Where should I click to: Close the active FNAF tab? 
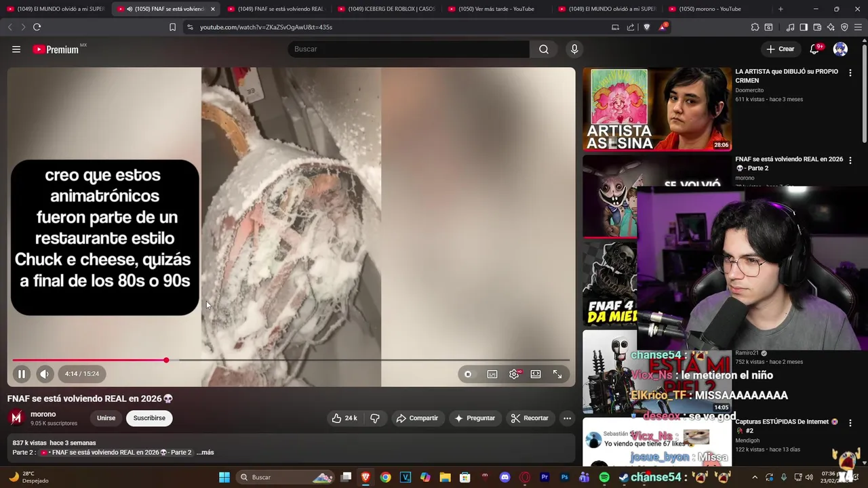(212, 9)
